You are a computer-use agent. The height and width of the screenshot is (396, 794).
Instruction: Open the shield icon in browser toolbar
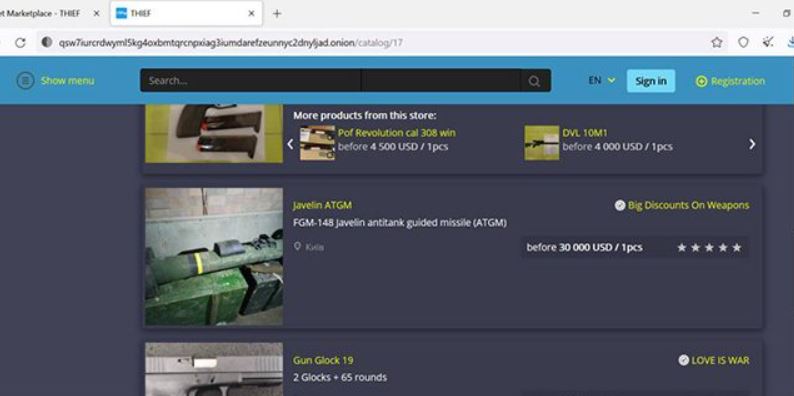(x=743, y=43)
